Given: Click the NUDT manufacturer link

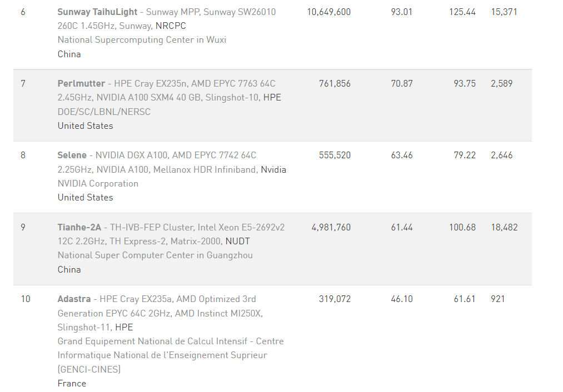Looking at the screenshot, I should (x=237, y=242).
